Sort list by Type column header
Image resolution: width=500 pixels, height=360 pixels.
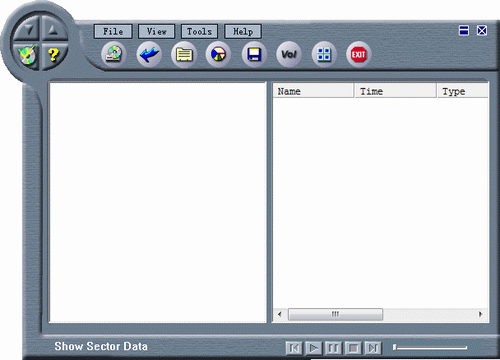[463, 91]
